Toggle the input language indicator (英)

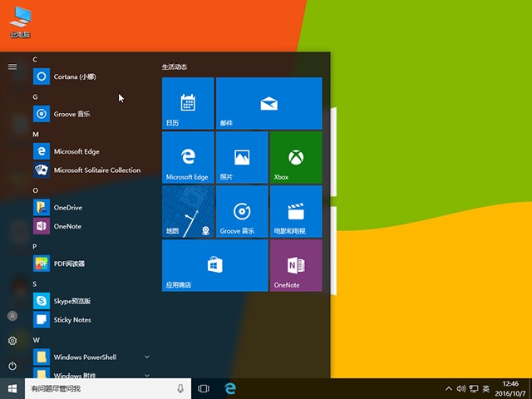point(485,388)
